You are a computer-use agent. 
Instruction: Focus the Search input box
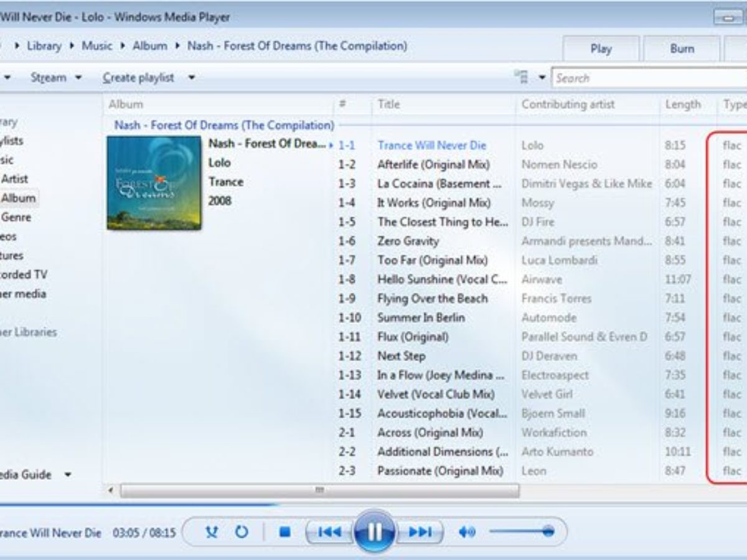(649, 78)
